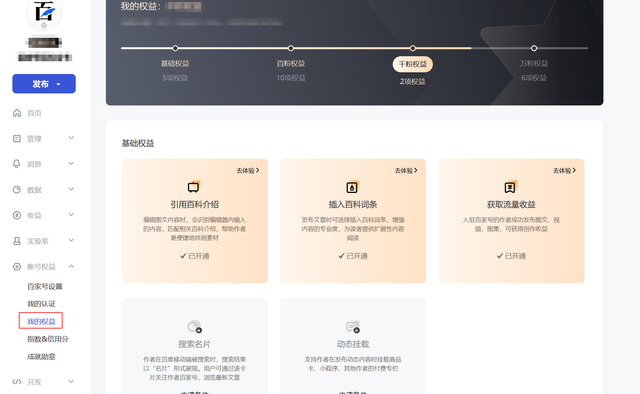Select the 千粉权益 progress node
The image size is (640, 394).
point(413,48)
